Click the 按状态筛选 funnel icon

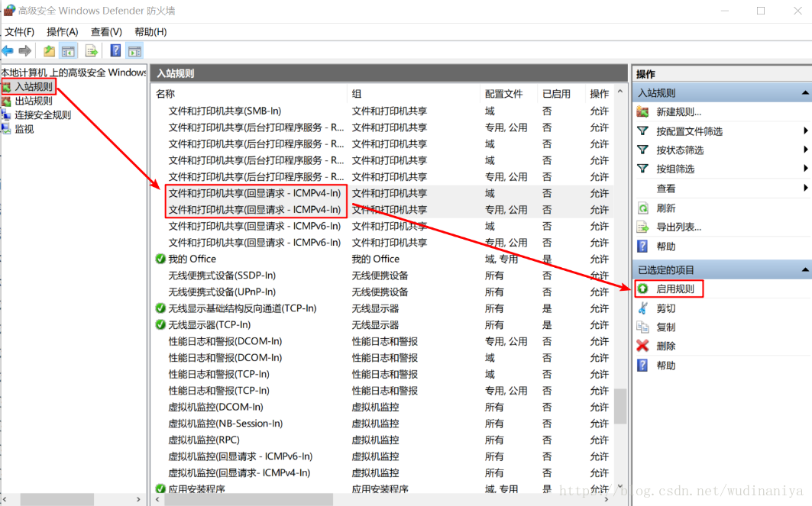coord(642,150)
